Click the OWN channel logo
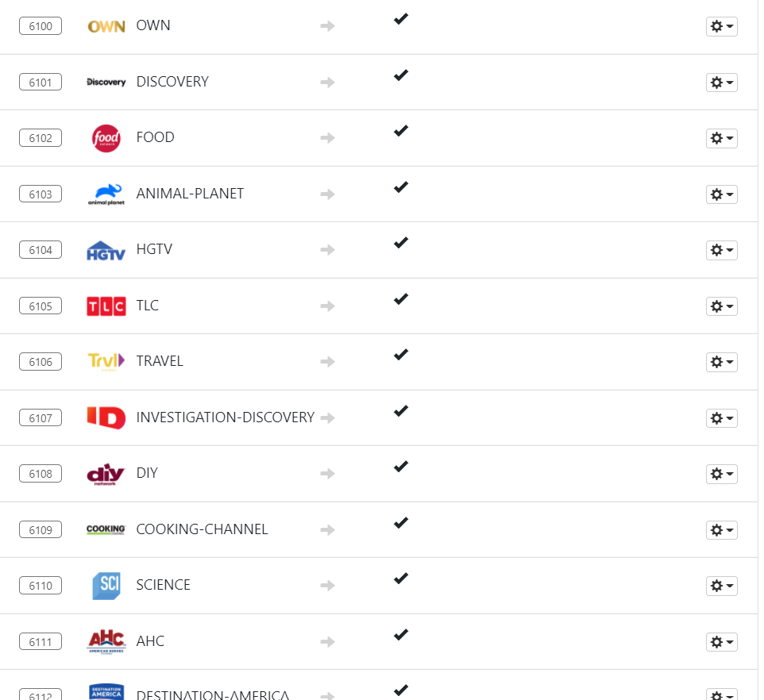 click(106, 26)
